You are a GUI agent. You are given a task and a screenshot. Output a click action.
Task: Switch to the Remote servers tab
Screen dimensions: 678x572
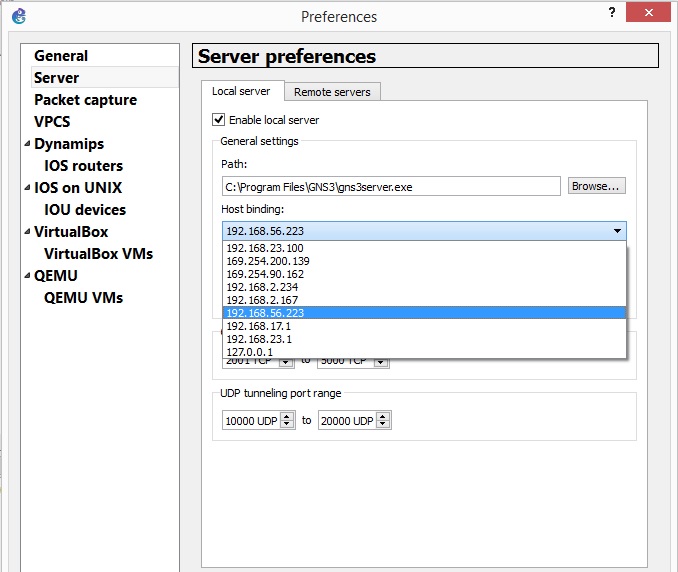(332, 92)
